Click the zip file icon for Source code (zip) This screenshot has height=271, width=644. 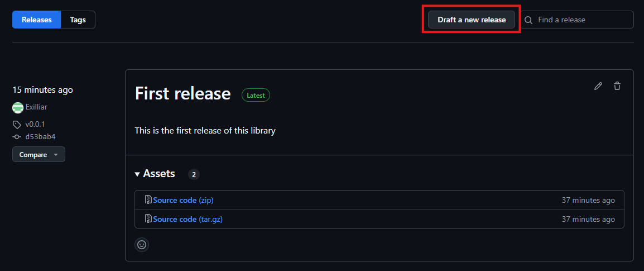(148, 200)
